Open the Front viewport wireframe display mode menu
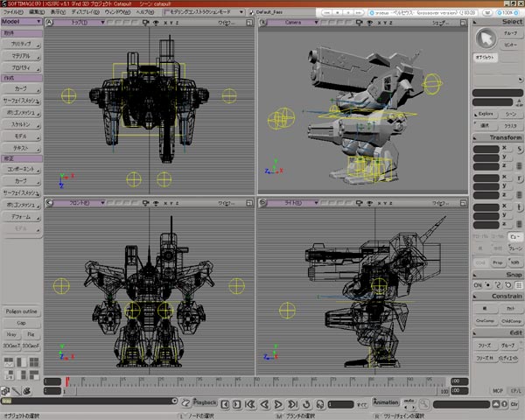 tap(227, 203)
